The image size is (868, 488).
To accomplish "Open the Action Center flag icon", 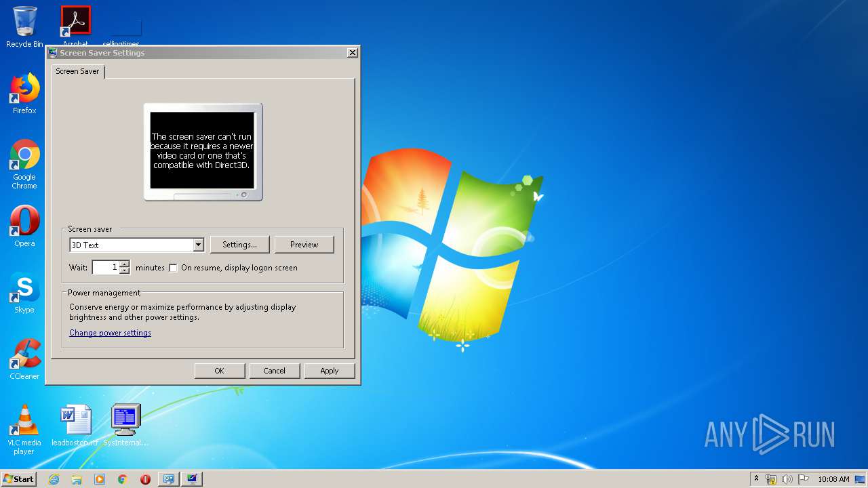I will pyautogui.click(x=803, y=479).
